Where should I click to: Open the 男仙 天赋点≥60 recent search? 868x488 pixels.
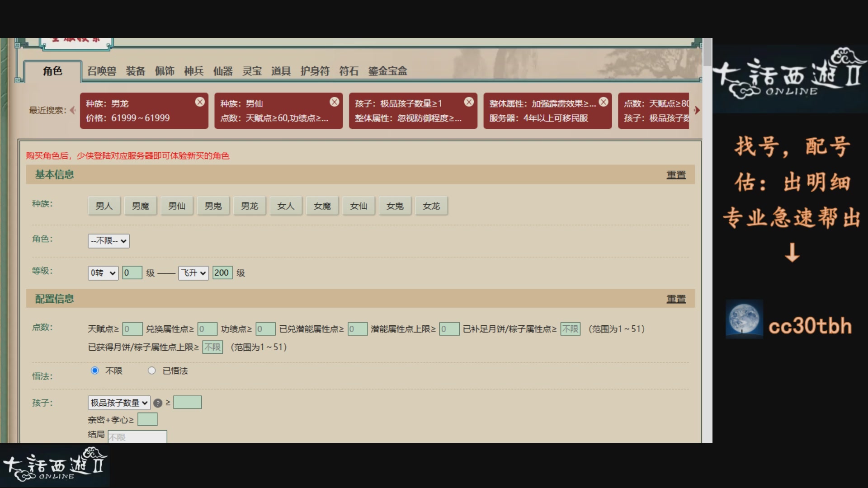(278, 111)
